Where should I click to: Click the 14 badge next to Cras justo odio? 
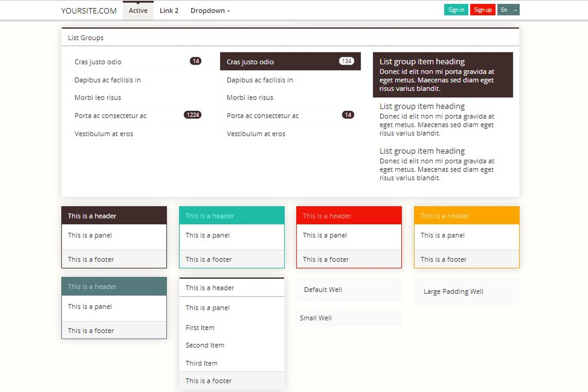click(x=195, y=61)
